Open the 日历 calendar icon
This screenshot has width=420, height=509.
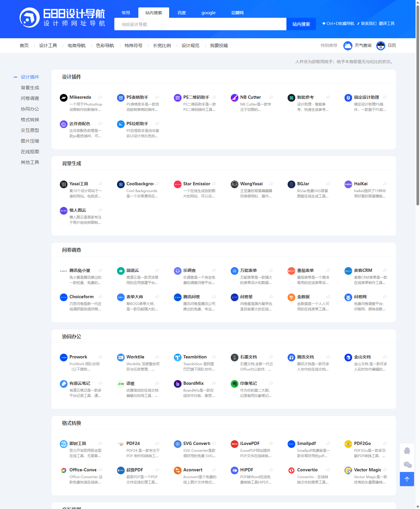[x=380, y=46]
